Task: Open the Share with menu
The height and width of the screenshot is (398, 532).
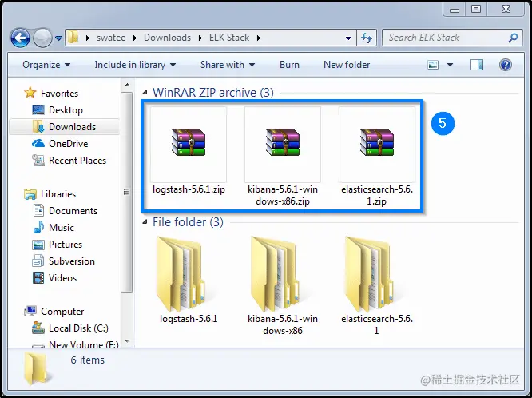Action: coord(228,65)
